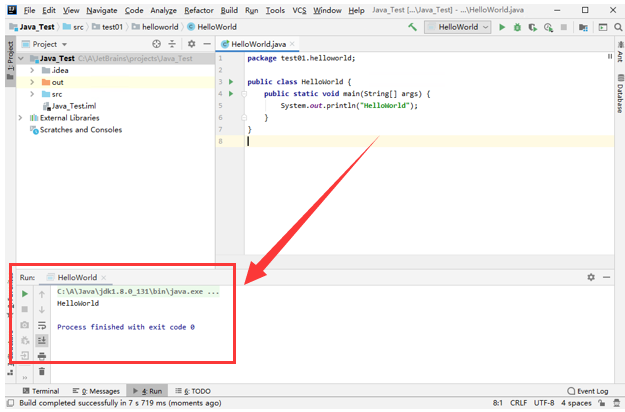
Task: Click the locate file target icon in Project panel
Action: coord(157,44)
